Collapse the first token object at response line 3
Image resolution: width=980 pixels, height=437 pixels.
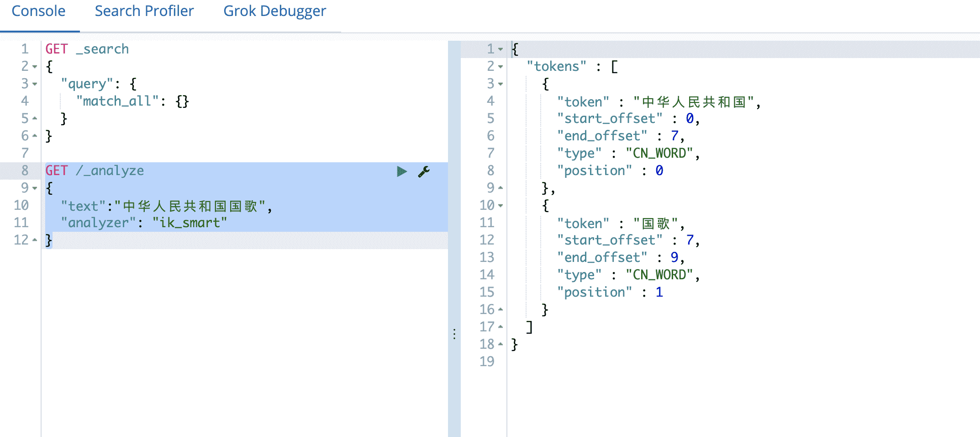click(x=501, y=84)
